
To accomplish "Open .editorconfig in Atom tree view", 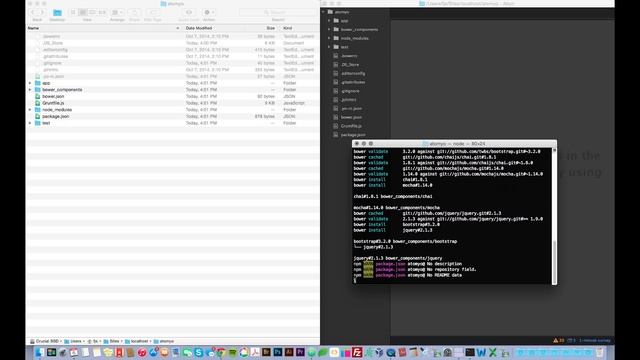I will point(353,73).
